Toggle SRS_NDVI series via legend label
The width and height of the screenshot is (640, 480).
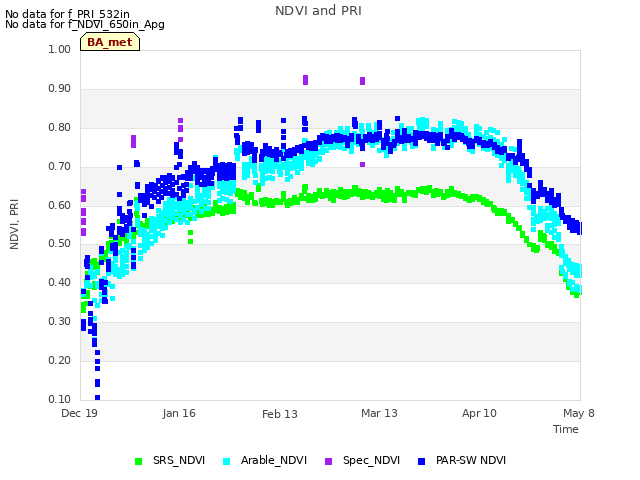pos(179,460)
